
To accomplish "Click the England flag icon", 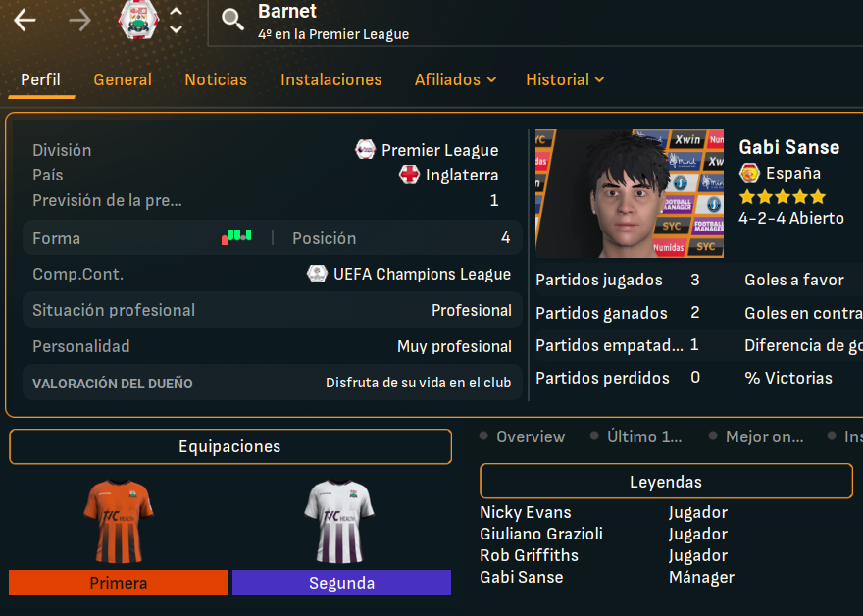I will point(409,175).
